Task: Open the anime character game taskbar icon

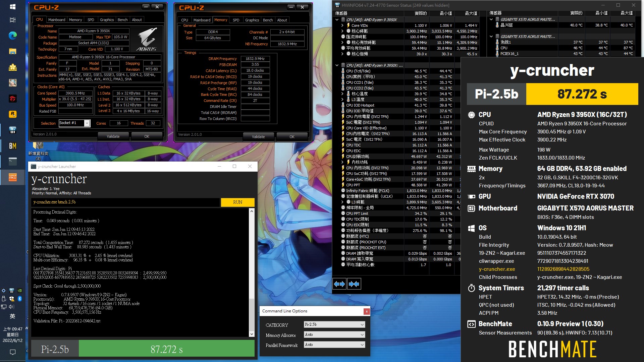Action: point(12,83)
